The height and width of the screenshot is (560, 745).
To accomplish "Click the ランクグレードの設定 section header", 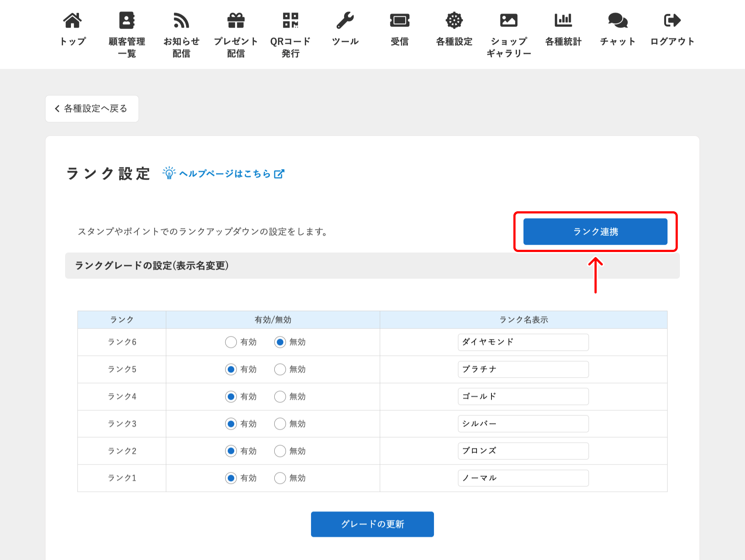I will click(372, 266).
